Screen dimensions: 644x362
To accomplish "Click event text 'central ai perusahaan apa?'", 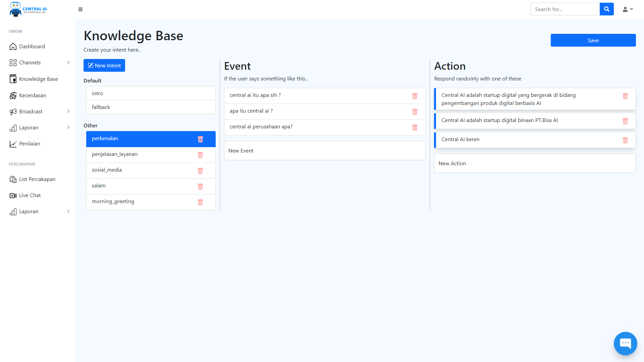I will tap(261, 127).
